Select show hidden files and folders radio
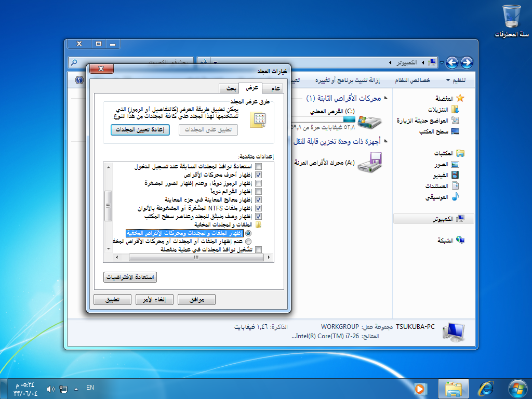The width and height of the screenshot is (532, 399). click(248, 233)
